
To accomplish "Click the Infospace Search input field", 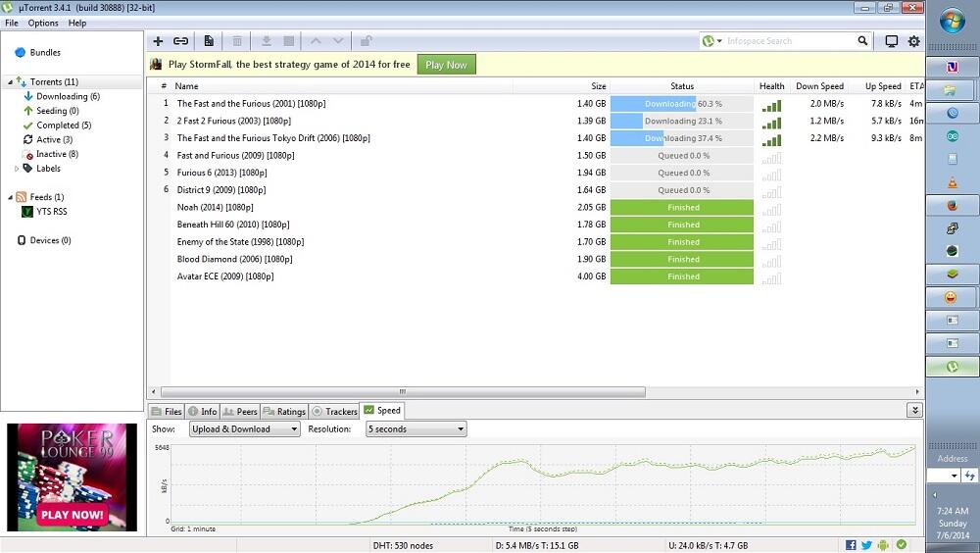I will click(x=789, y=41).
